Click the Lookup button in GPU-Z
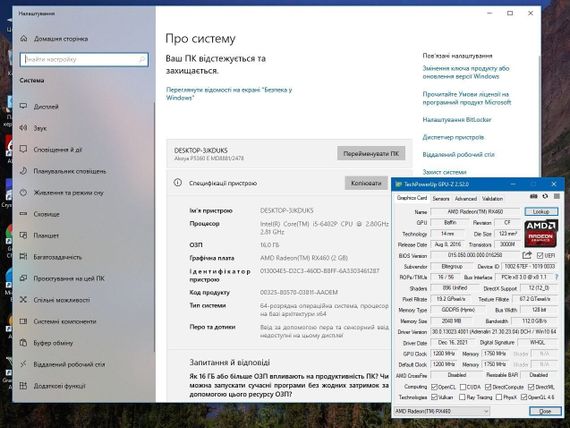 (x=541, y=211)
